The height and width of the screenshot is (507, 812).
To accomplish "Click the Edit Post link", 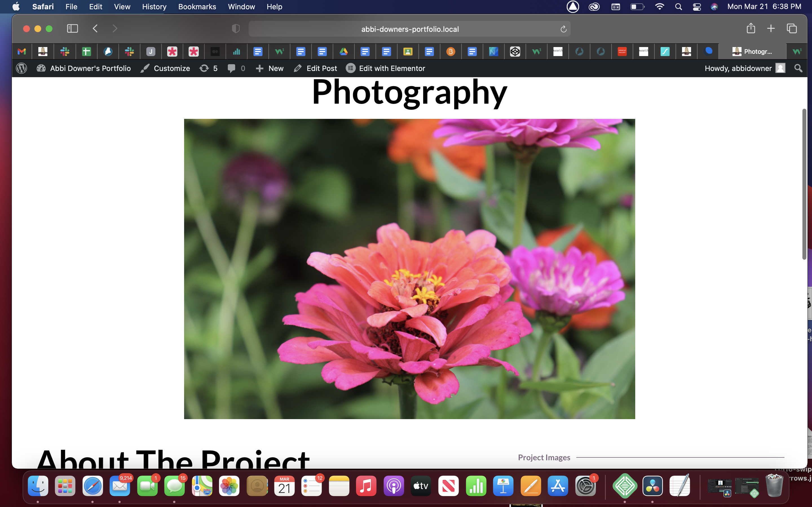I will [315, 68].
